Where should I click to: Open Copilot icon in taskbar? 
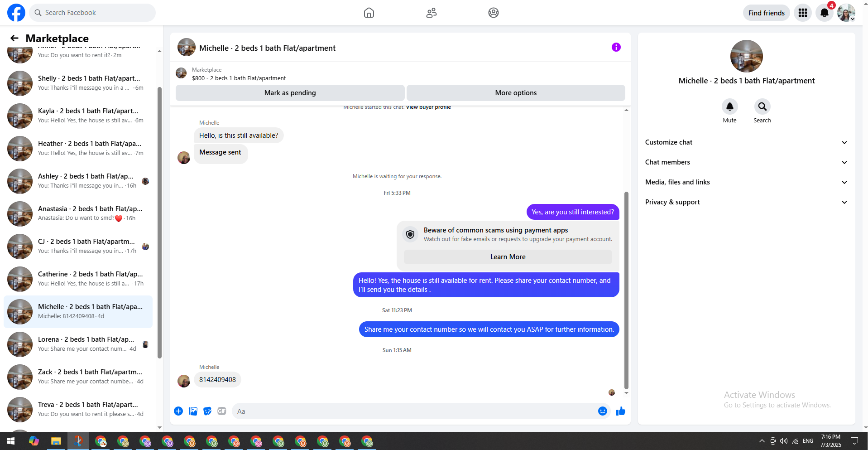[34, 441]
